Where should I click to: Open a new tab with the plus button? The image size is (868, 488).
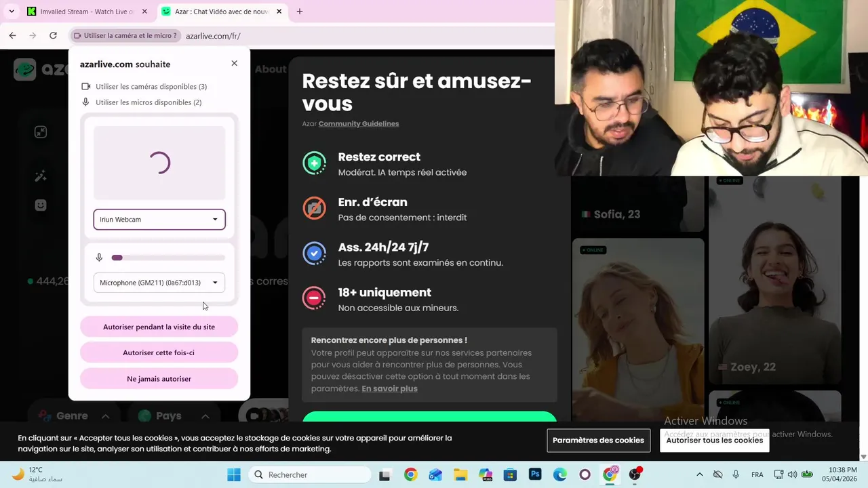[x=300, y=12]
